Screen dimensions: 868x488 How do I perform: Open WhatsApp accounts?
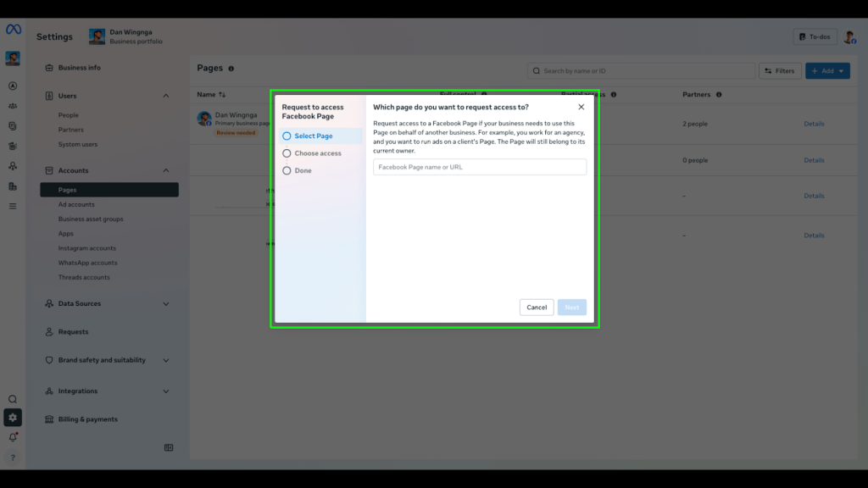[x=87, y=263]
